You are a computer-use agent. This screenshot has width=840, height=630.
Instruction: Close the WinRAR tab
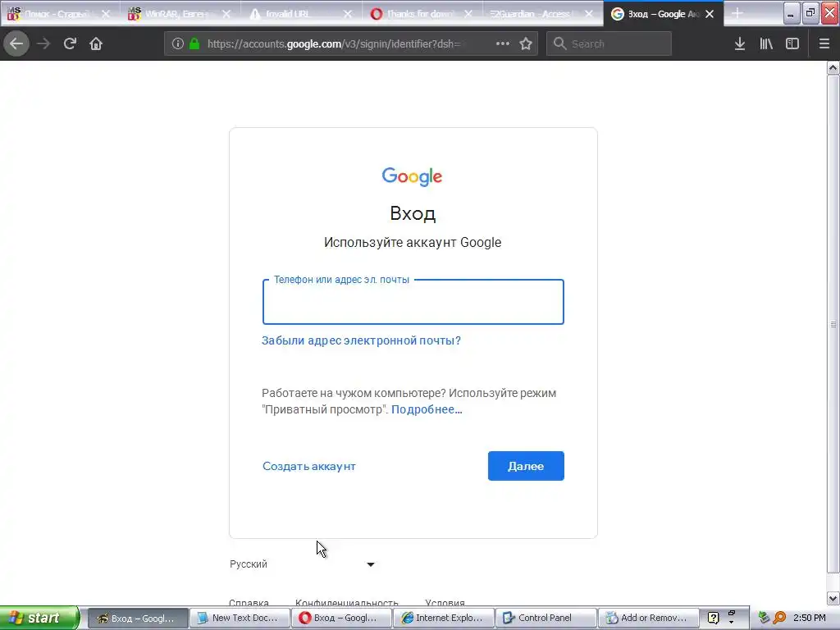pyautogui.click(x=226, y=14)
